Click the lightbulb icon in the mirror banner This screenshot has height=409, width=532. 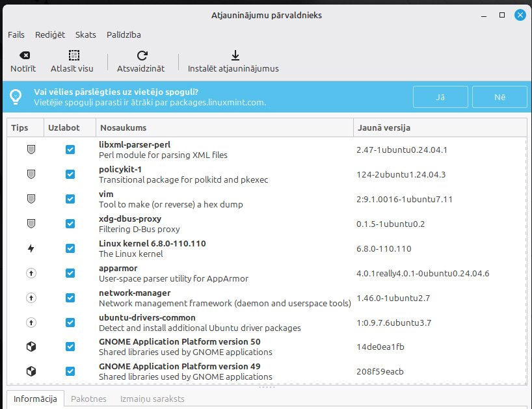click(x=16, y=97)
